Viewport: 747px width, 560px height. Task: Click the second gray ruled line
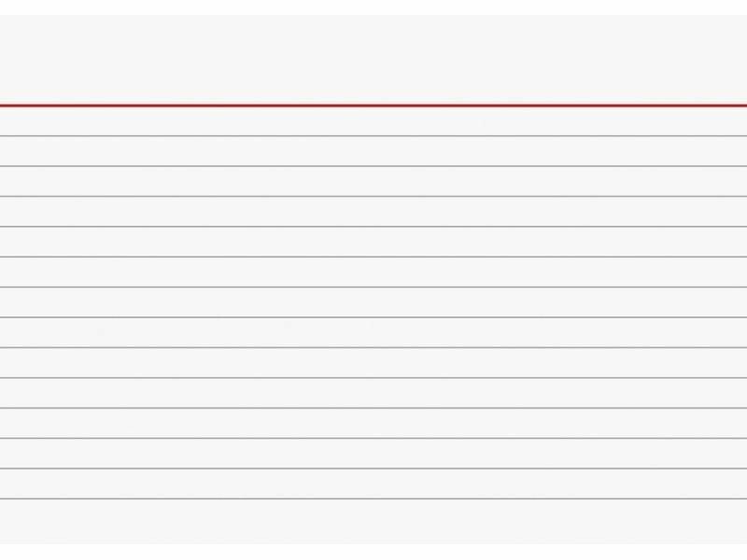click(373, 166)
